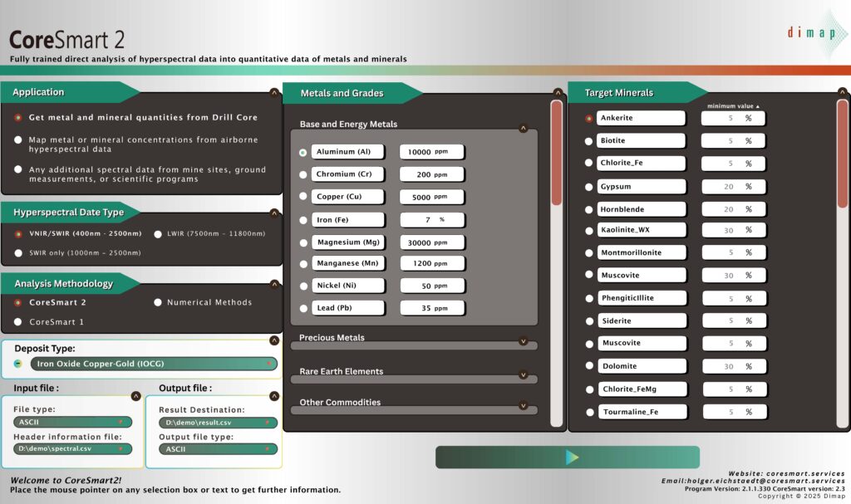Collapse the Application panel chevron
Viewport: 851px width, 504px height.
click(x=274, y=93)
